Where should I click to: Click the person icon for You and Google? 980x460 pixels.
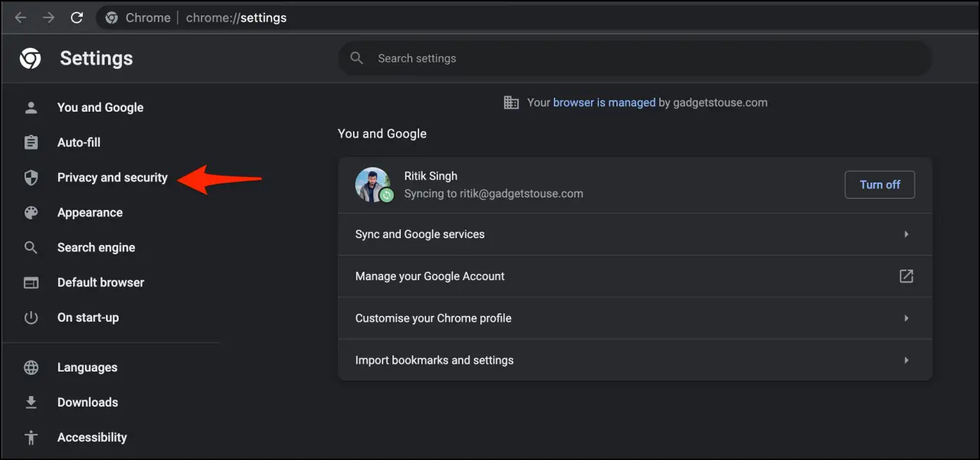pyautogui.click(x=31, y=107)
